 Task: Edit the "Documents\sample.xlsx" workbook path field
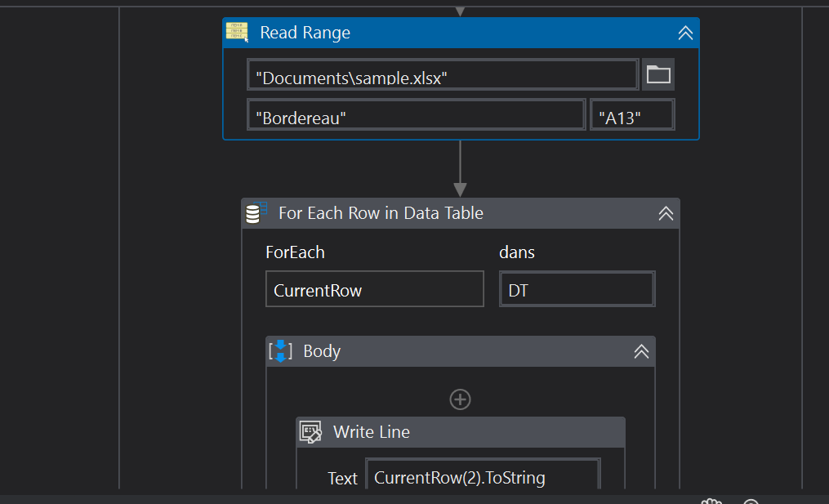443,74
